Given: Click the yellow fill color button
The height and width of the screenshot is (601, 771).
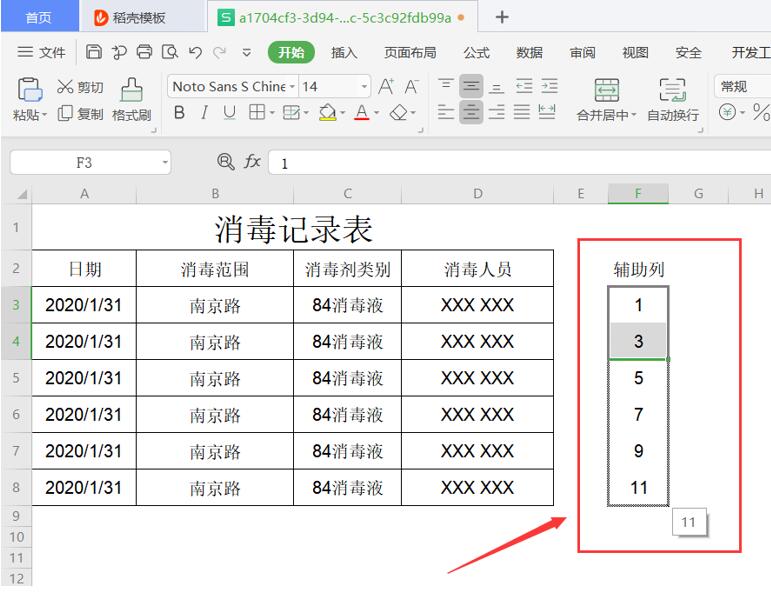Looking at the screenshot, I should [x=327, y=113].
